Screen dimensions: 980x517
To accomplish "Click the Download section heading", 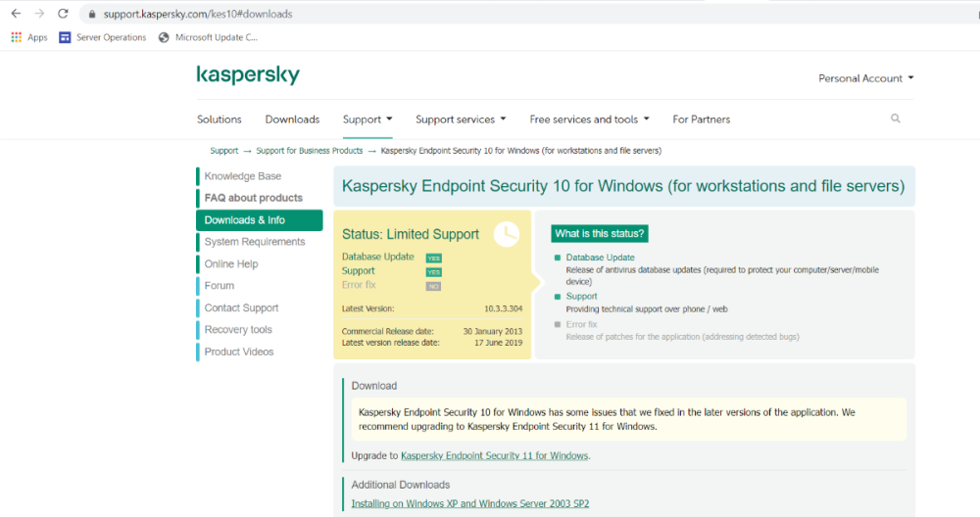I will point(373,386).
